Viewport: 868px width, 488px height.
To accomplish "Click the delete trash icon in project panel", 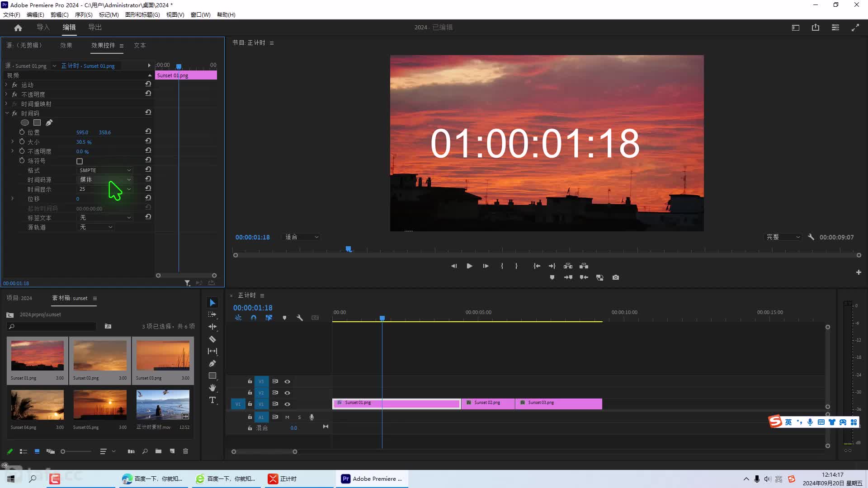I will pos(185,451).
